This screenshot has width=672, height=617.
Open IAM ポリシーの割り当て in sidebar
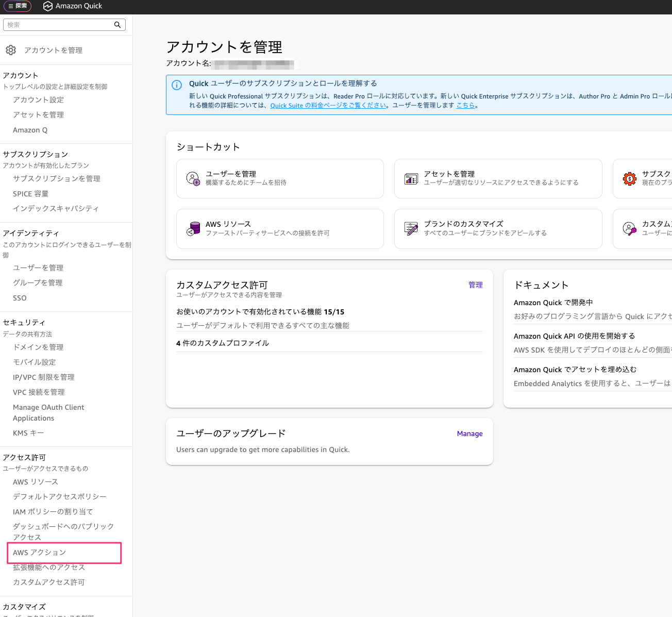[53, 512]
